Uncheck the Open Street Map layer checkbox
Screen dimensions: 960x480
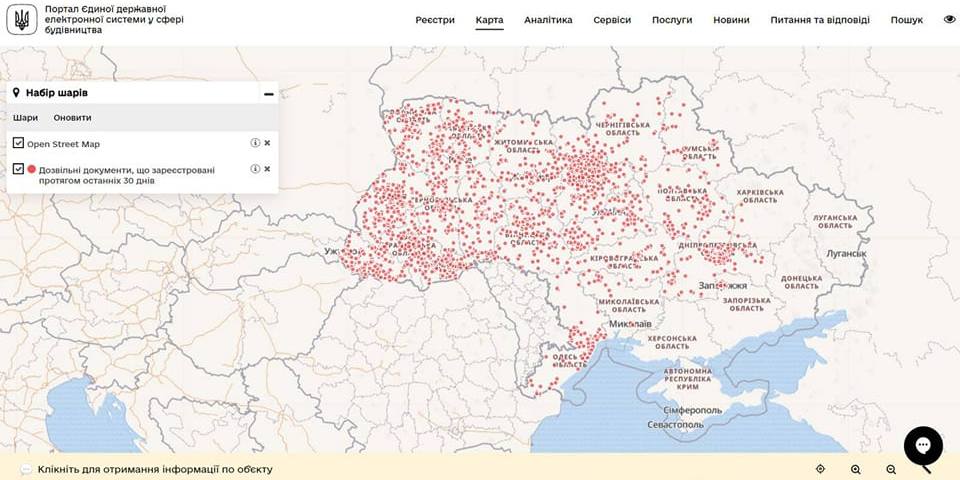(18, 143)
